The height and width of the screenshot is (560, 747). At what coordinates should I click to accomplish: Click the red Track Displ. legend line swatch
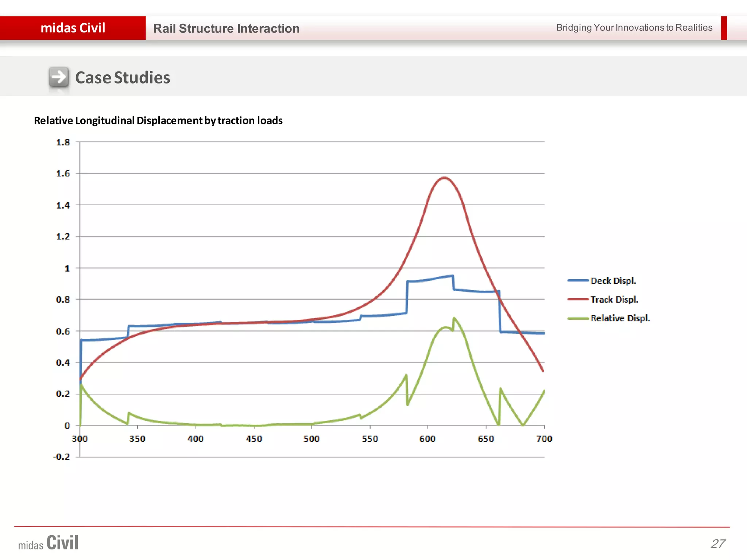coord(578,299)
